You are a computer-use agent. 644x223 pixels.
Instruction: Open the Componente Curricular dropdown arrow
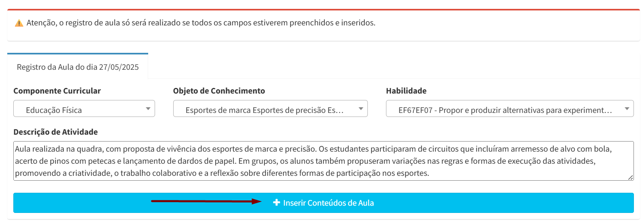pos(148,109)
